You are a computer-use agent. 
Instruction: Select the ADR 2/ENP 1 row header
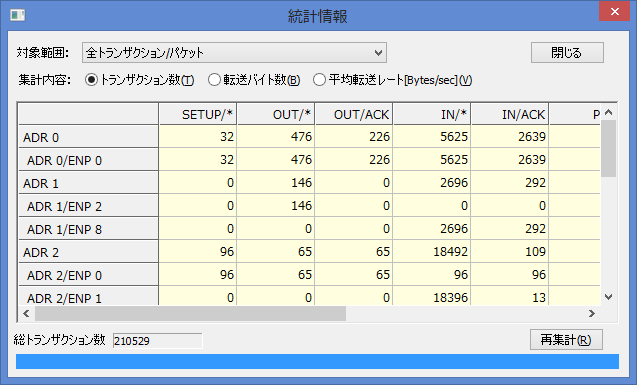click(88, 296)
